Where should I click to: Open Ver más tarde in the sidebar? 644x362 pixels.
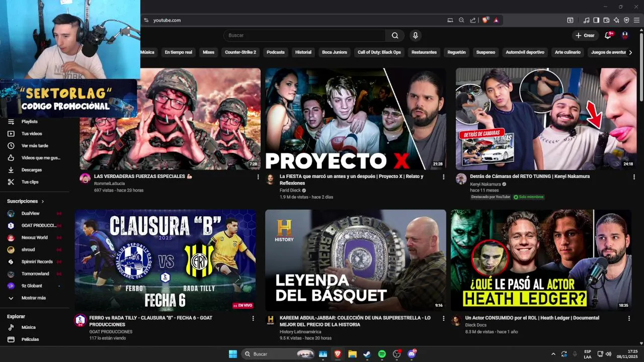click(35, 146)
